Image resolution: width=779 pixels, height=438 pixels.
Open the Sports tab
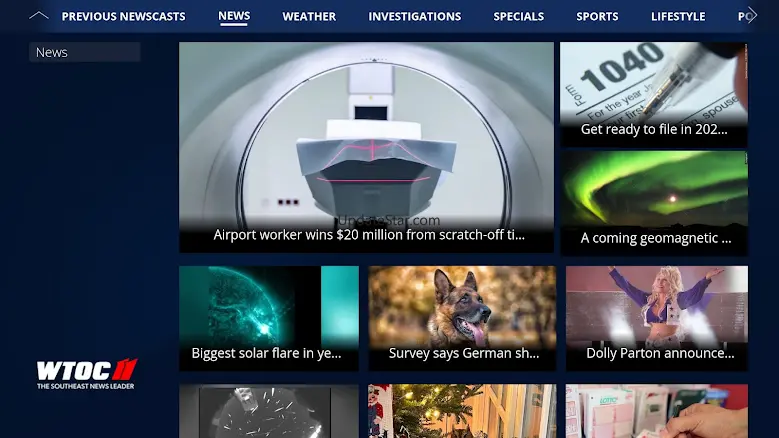coord(597,16)
